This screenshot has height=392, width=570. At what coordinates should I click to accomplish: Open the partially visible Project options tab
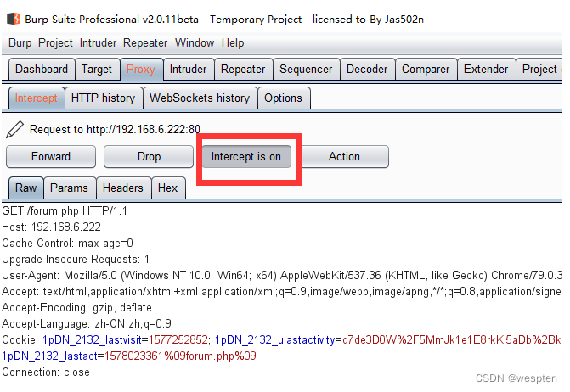539,69
